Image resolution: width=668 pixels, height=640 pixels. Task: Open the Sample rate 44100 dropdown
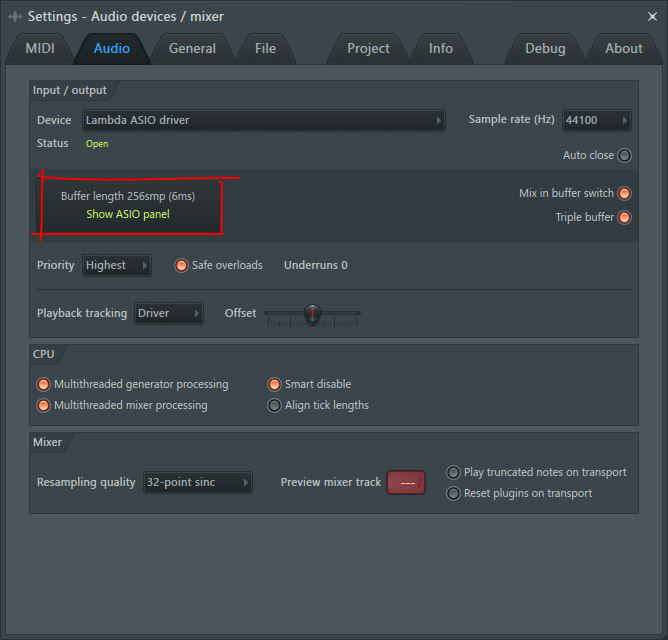(x=596, y=120)
